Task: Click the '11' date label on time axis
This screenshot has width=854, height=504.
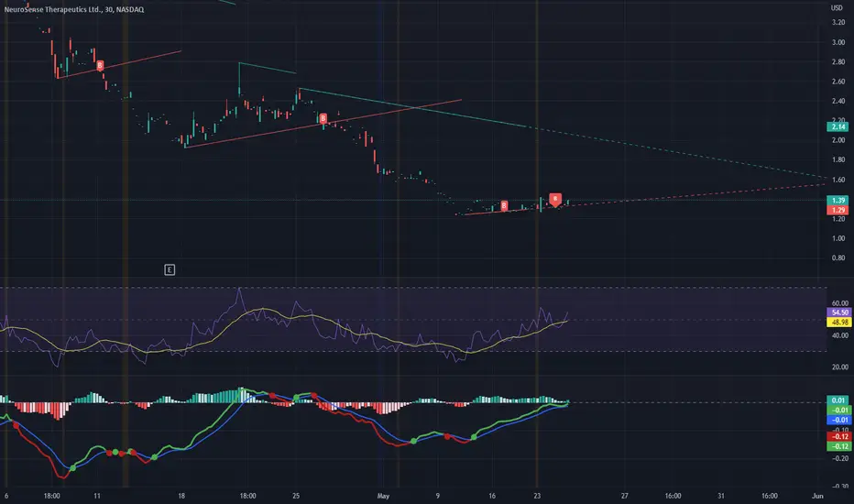Action: pos(97,496)
